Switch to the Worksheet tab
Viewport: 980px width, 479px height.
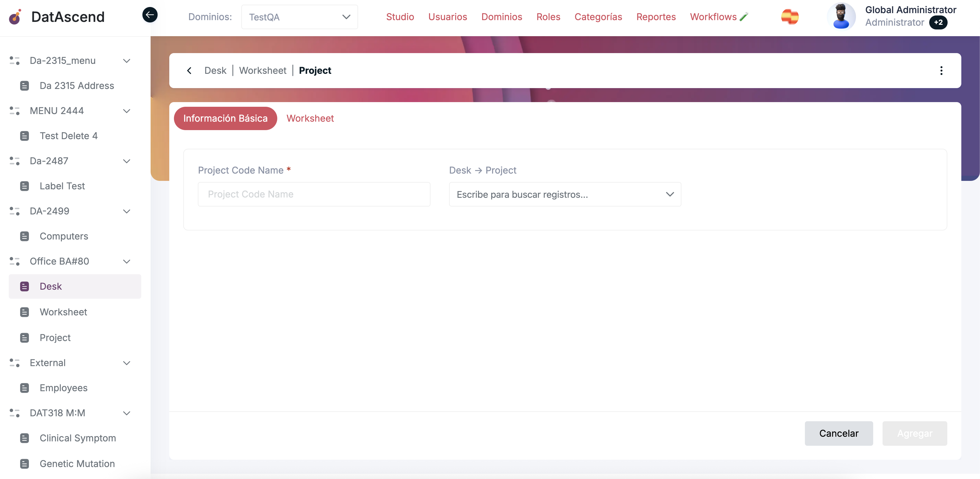coord(310,118)
